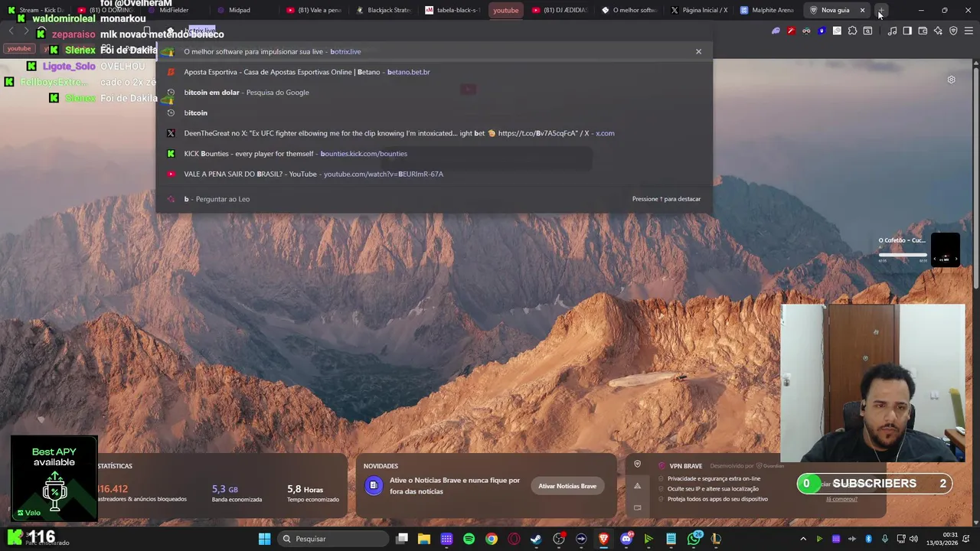Expand hidden system tray icons chevron

coord(802,539)
